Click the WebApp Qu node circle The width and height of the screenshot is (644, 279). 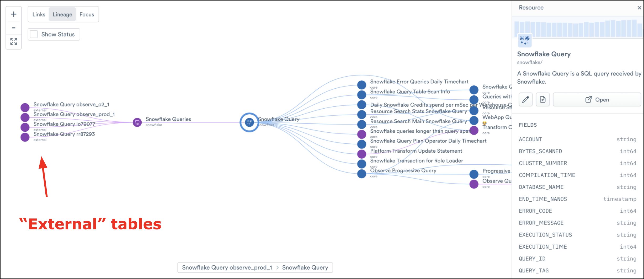click(x=474, y=120)
